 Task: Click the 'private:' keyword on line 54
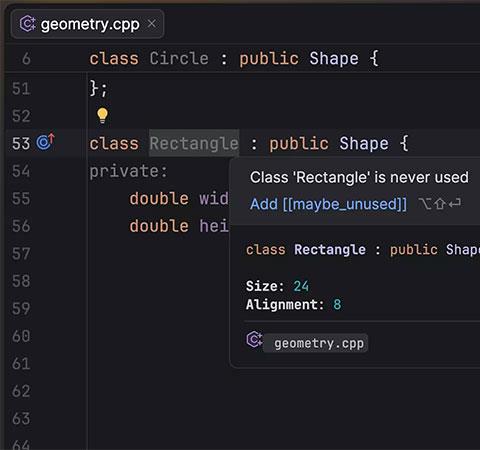click(x=128, y=172)
